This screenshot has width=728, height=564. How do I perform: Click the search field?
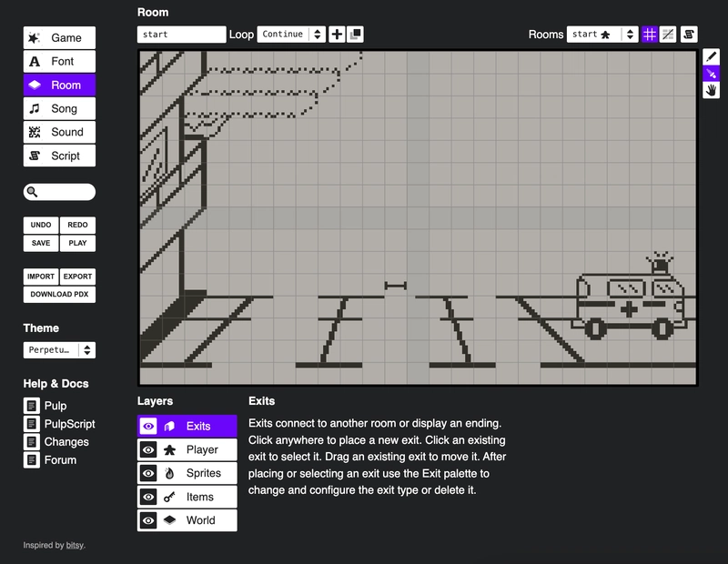[59, 192]
